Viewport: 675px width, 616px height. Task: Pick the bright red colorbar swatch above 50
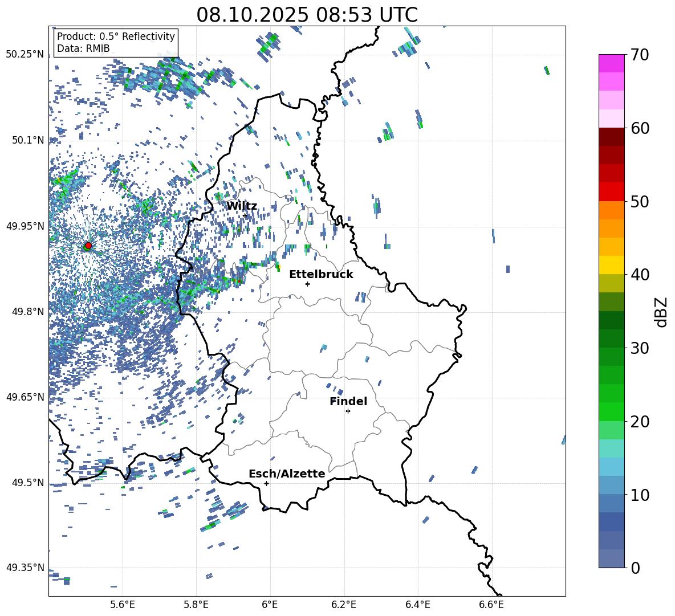click(x=612, y=191)
